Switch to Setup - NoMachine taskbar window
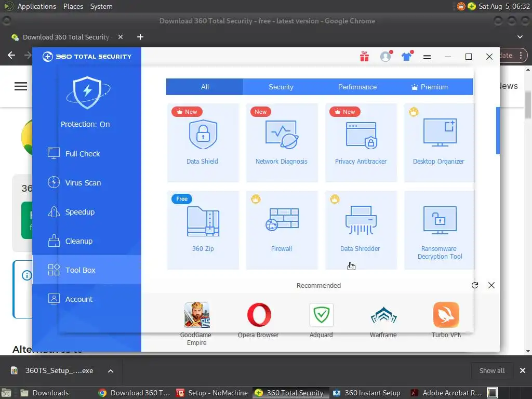The height and width of the screenshot is (399, 532). [x=212, y=393]
